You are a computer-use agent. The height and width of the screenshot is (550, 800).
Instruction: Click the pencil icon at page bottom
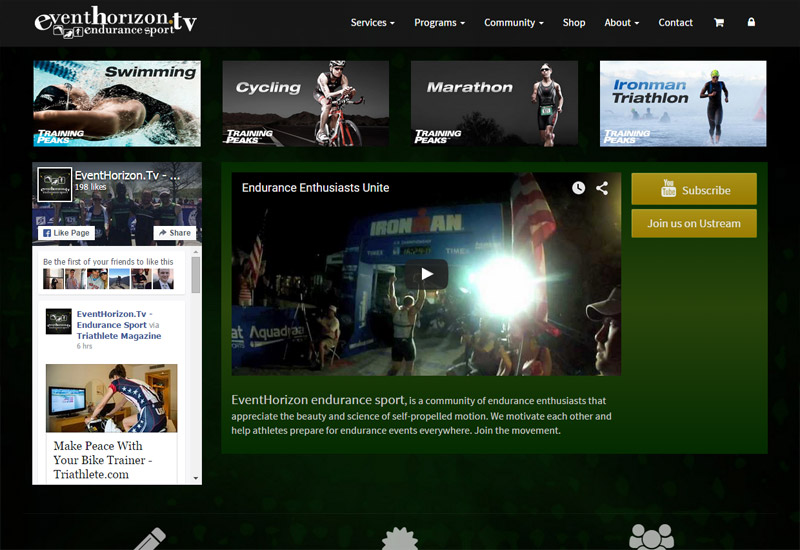tap(150, 539)
